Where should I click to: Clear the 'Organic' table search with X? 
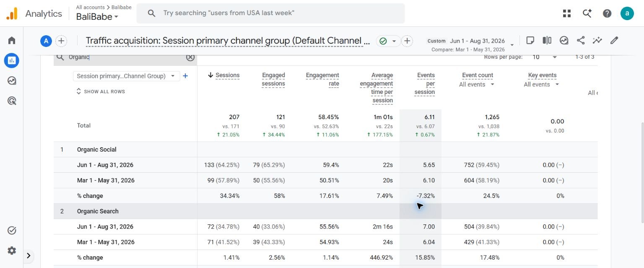coord(190,57)
